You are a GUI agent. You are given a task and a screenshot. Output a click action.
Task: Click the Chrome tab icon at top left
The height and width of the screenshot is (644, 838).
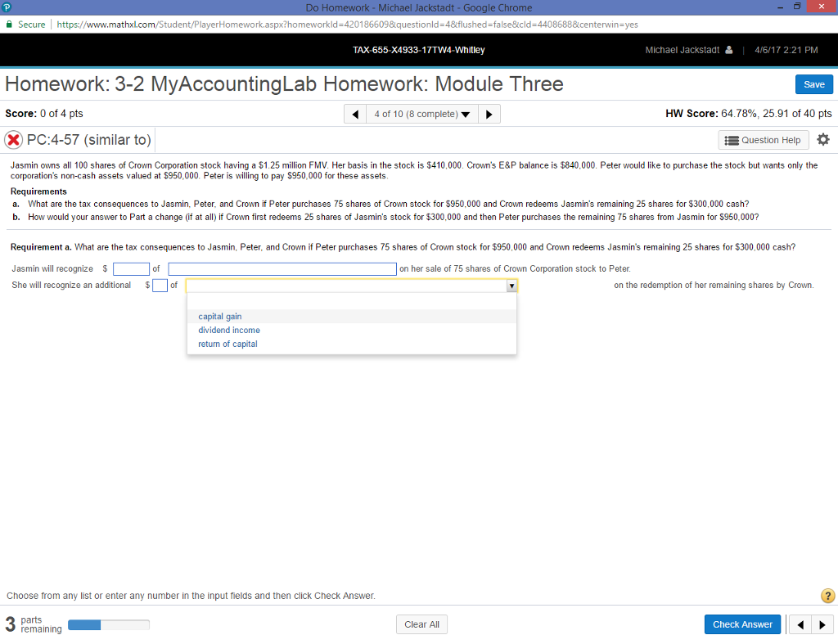coord(7,7)
